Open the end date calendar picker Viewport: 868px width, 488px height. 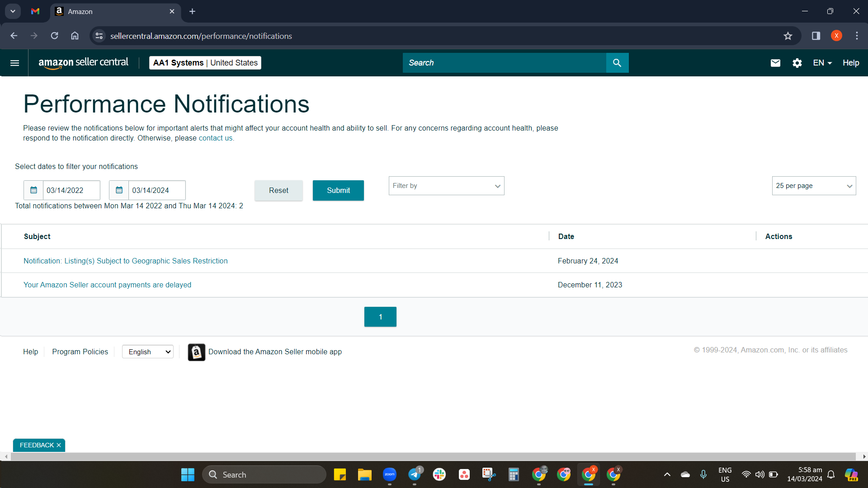coord(119,190)
